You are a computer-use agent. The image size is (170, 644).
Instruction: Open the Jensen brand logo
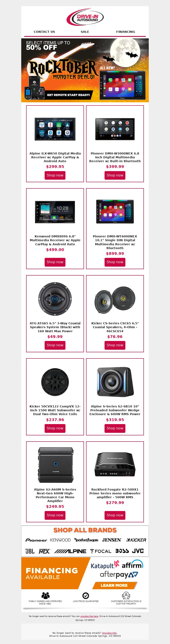tap(112, 540)
